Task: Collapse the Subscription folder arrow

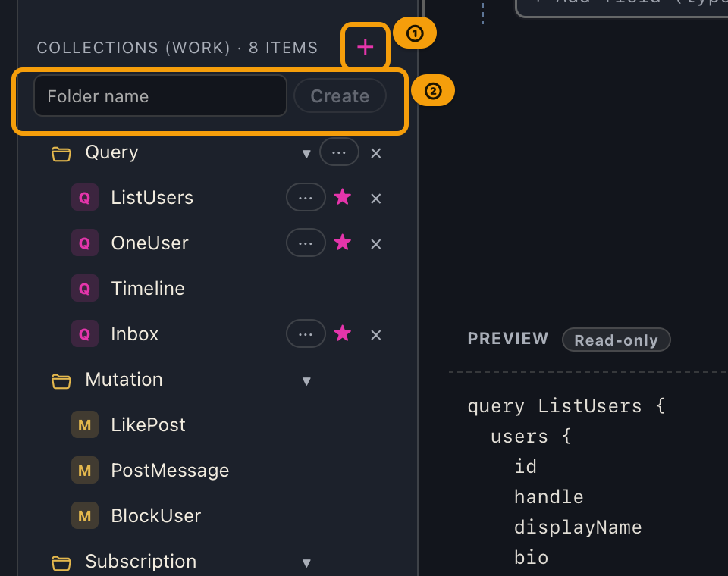Action: click(306, 563)
